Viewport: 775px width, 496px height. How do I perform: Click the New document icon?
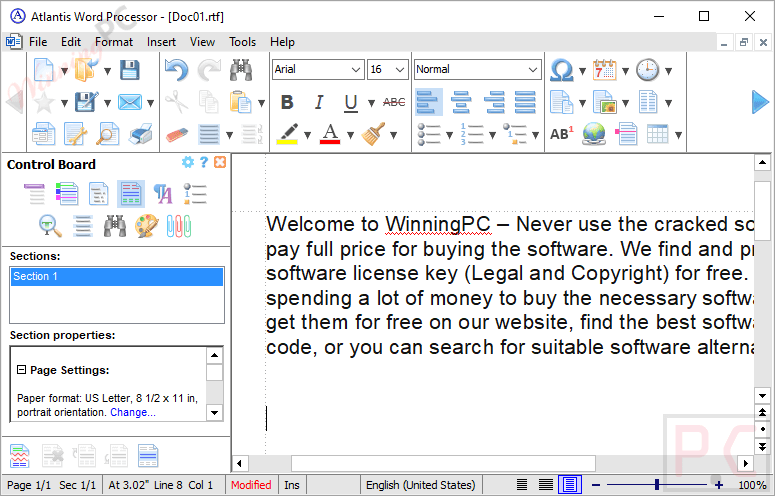43,70
